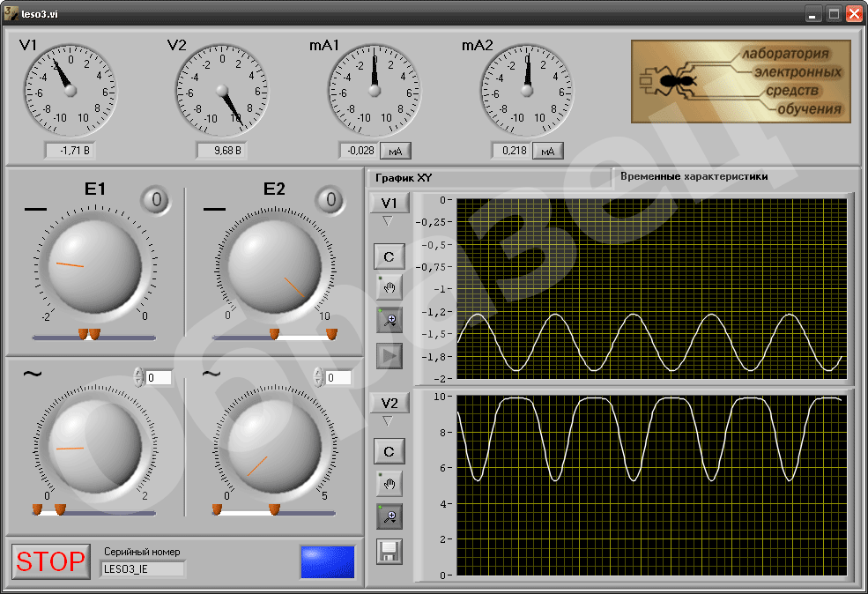This screenshot has width=868, height=594.
Task: Click the V1 reading -1,71 B
Action: [x=70, y=151]
